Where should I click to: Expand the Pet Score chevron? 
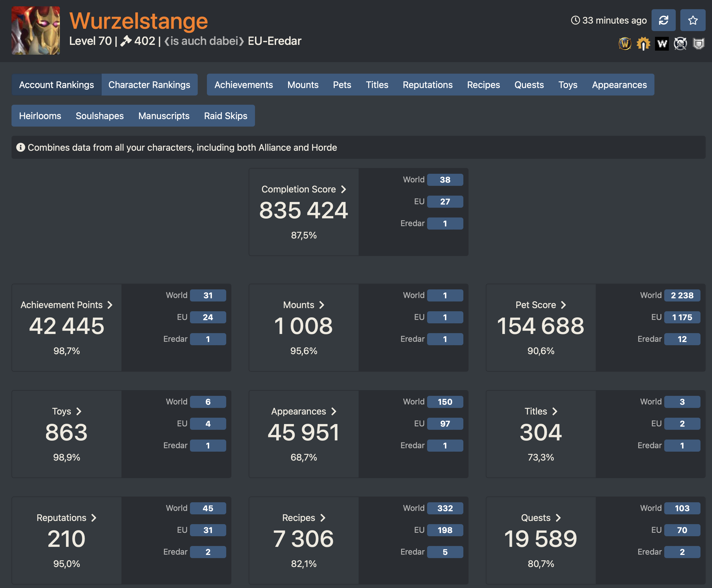[x=563, y=305]
